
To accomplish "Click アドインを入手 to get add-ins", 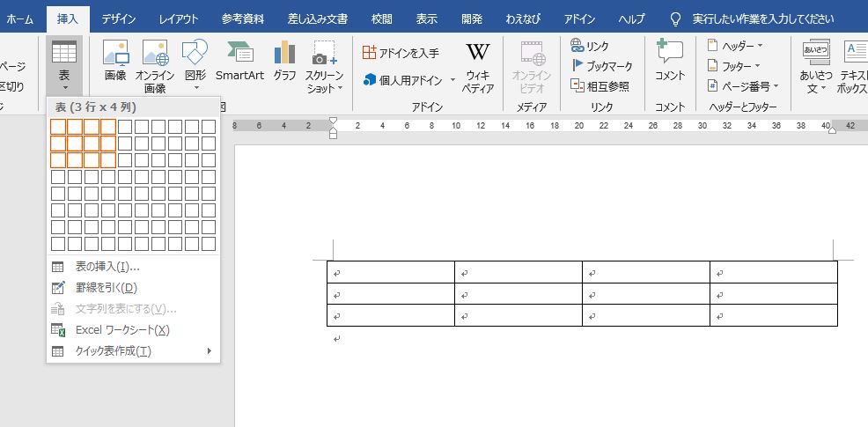I will (401, 53).
